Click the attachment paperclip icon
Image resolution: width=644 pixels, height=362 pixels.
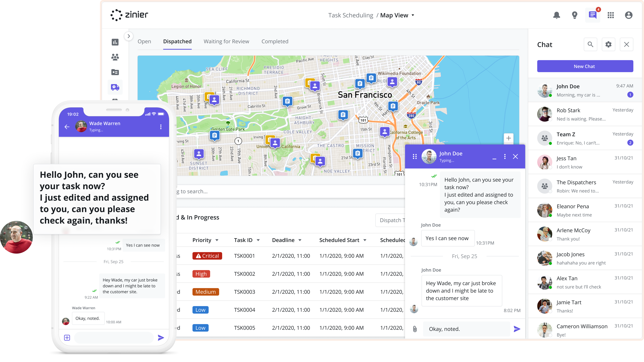[415, 329]
